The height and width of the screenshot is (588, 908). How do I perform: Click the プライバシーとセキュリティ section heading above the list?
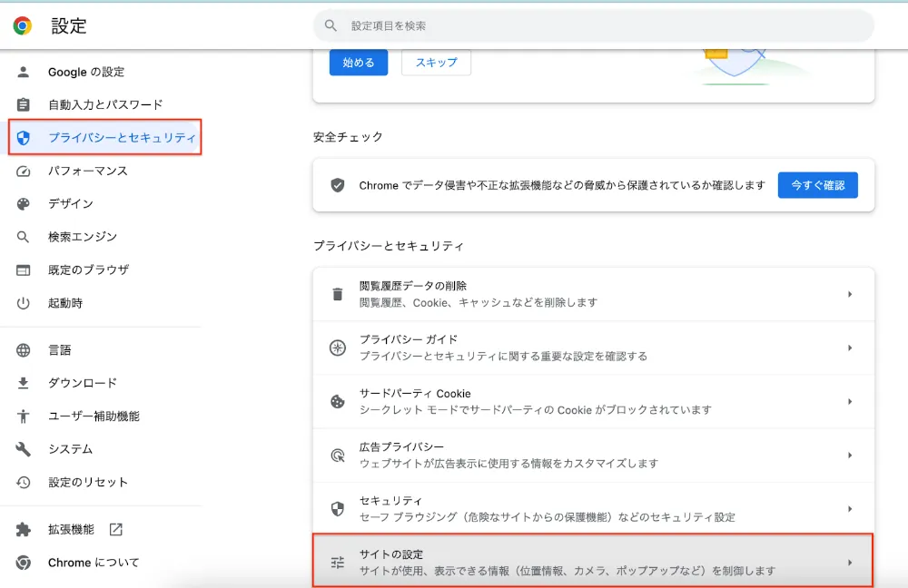point(389,246)
